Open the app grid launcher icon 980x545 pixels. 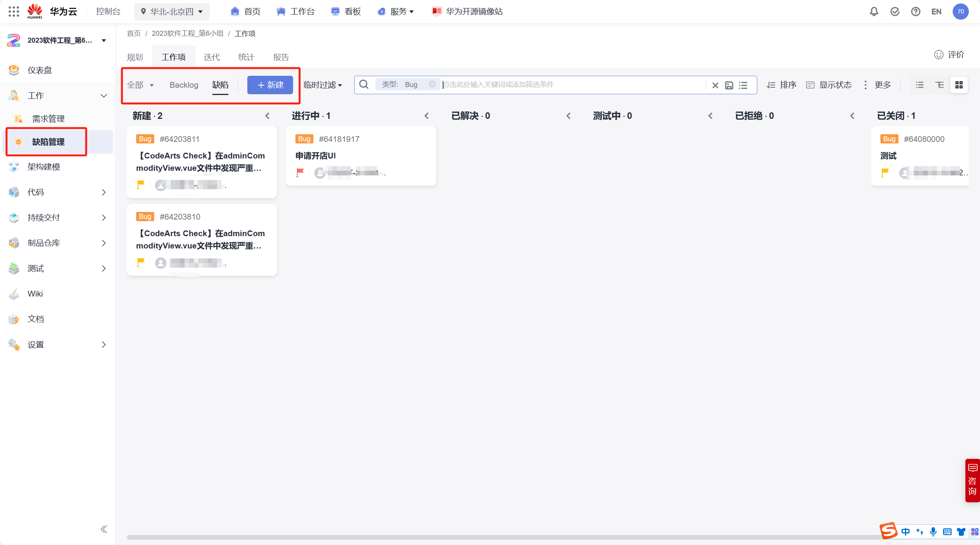click(14, 12)
